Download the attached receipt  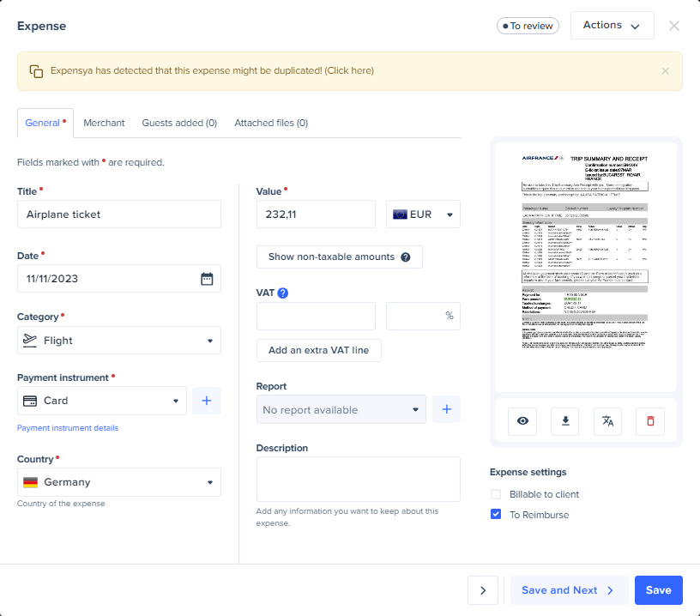[x=564, y=421]
